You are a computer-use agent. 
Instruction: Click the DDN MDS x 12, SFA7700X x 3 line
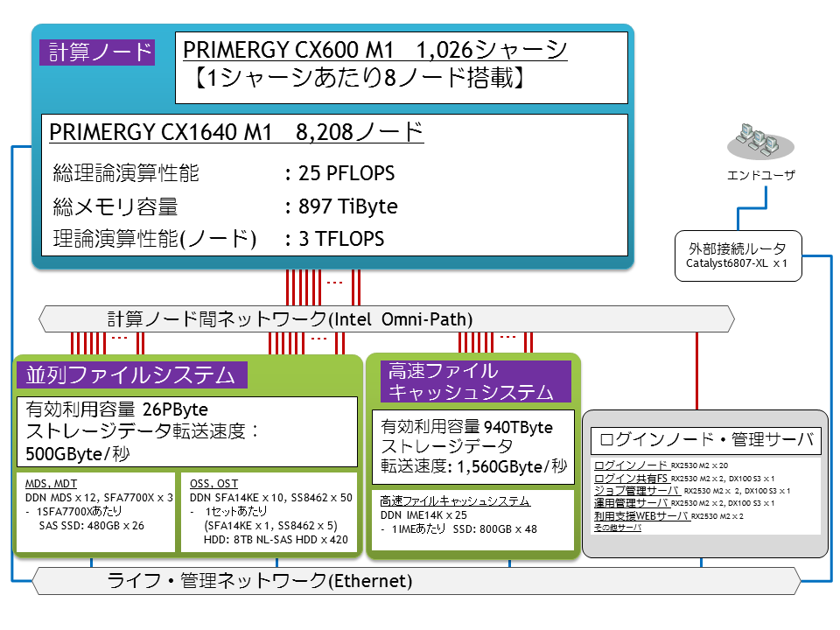point(99,498)
